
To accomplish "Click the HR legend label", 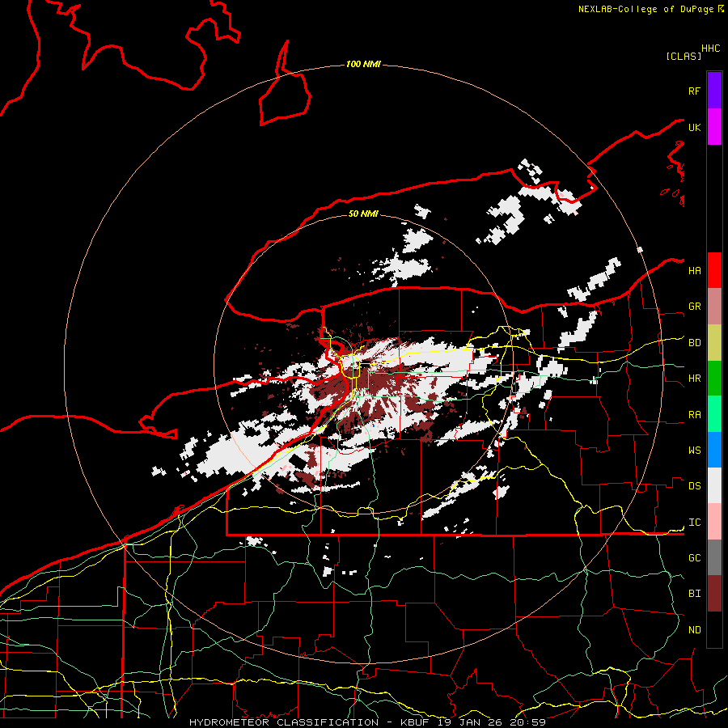I will pyautogui.click(x=694, y=379).
